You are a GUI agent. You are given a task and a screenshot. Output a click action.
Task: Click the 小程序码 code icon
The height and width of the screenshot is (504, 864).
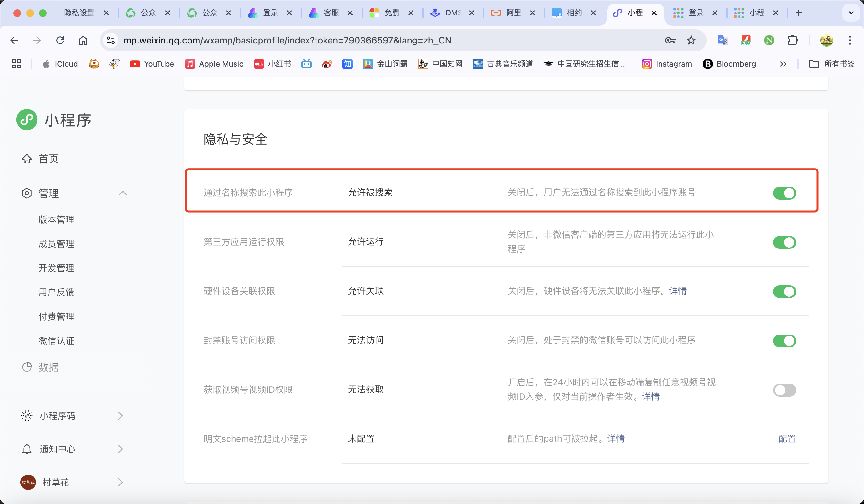[27, 416]
